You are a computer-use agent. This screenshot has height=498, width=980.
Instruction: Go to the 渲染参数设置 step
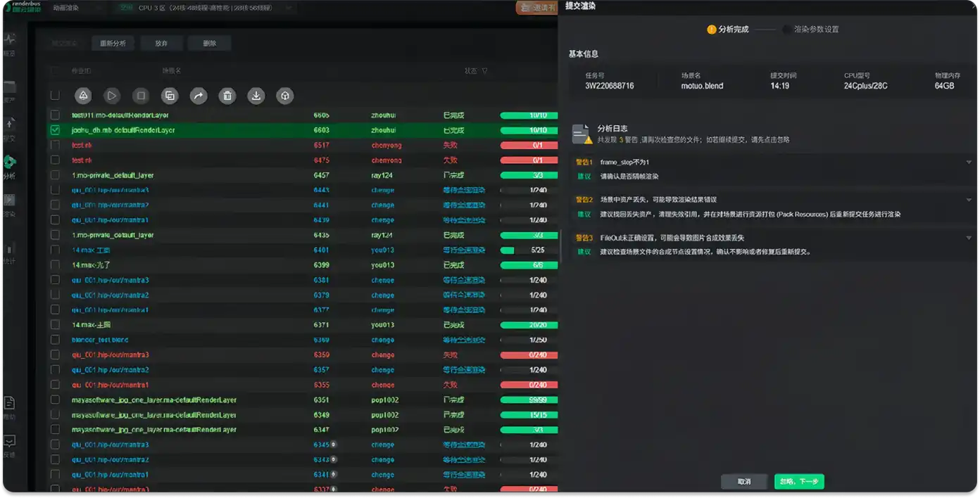click(x=815, y=30)
